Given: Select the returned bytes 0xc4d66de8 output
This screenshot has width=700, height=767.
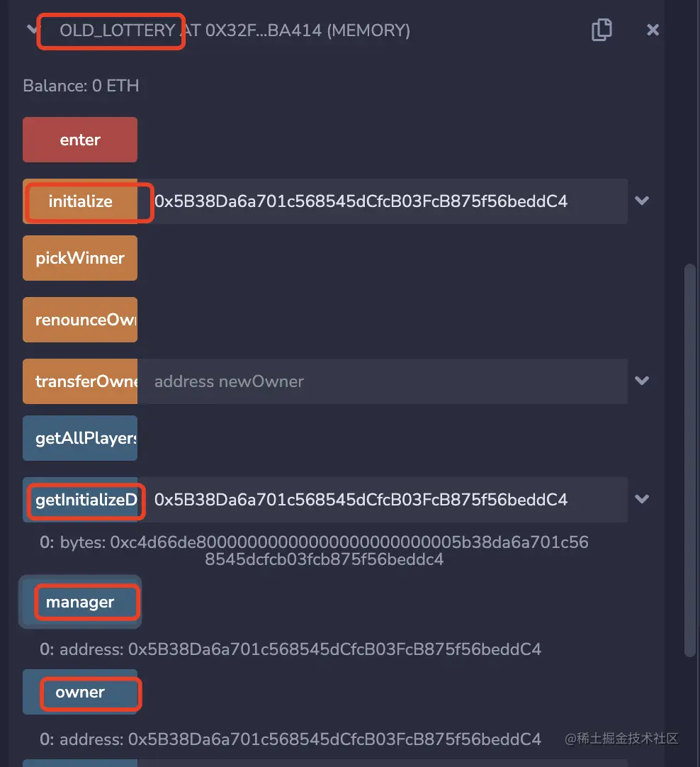Looking at the screenshot, I should click(x=315, y=550).
